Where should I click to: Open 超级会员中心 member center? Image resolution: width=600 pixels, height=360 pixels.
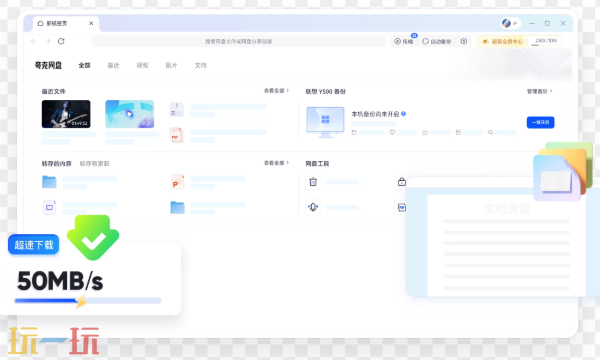(502, 41)
